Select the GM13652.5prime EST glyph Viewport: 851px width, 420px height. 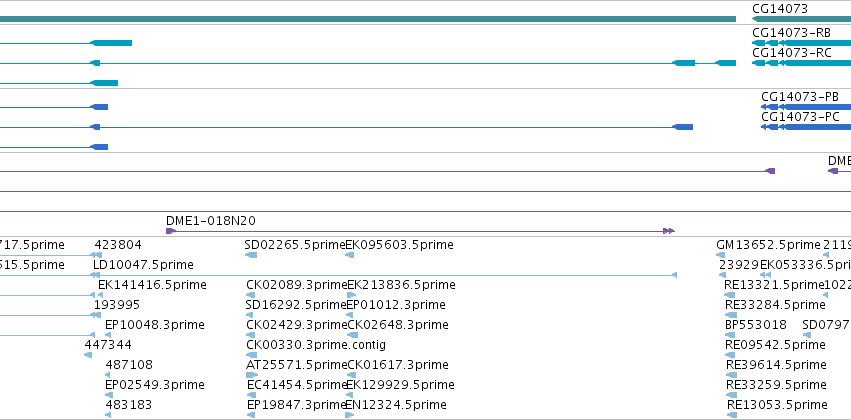(x=720, y=255)
